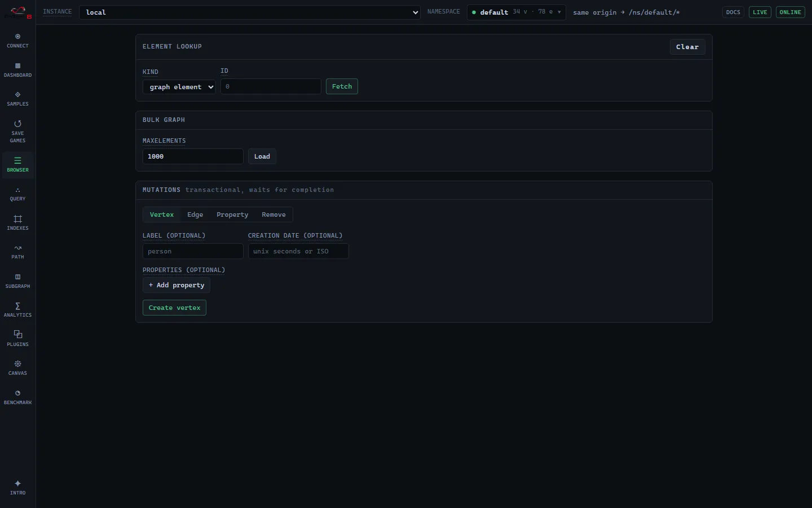The width and height of the screenshot is (812, 508).
Task: Open Save Games in the sidebar
Action: coord(17,132)
